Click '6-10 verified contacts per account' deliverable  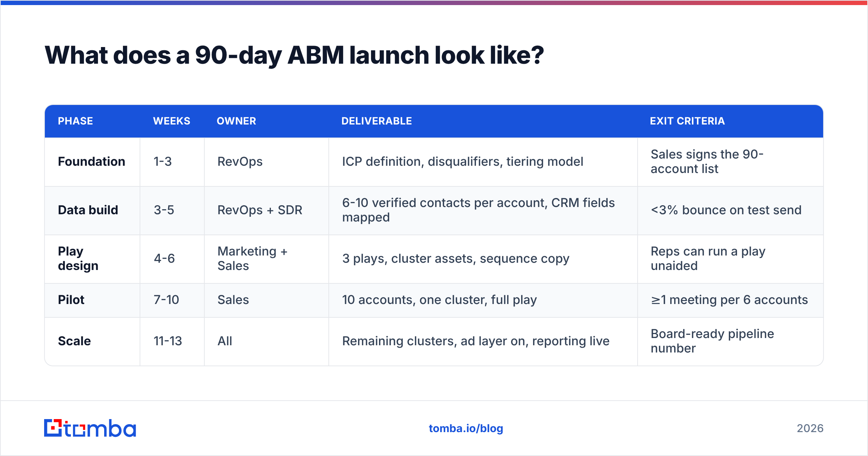pyautogui.click(x=478, y=210)
